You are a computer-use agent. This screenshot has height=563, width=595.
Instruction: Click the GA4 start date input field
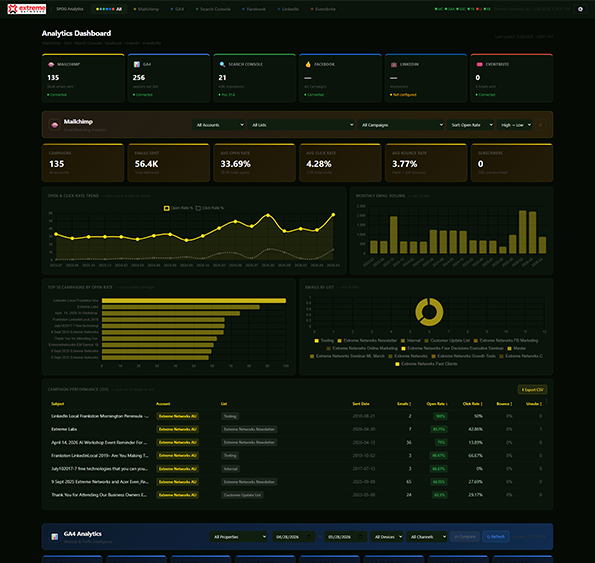294,536
